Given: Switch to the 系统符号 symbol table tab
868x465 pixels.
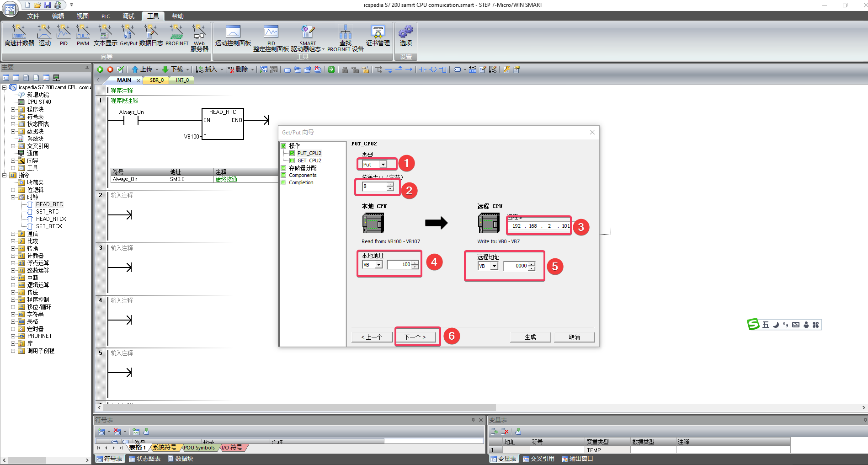Looking at the screenshot, I should click(164, 448).
